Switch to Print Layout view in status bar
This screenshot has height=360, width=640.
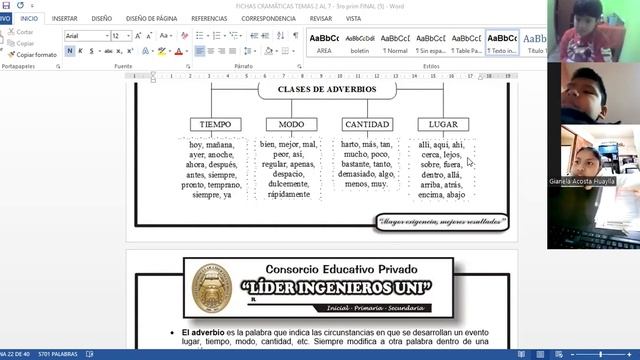click(540, 354)
